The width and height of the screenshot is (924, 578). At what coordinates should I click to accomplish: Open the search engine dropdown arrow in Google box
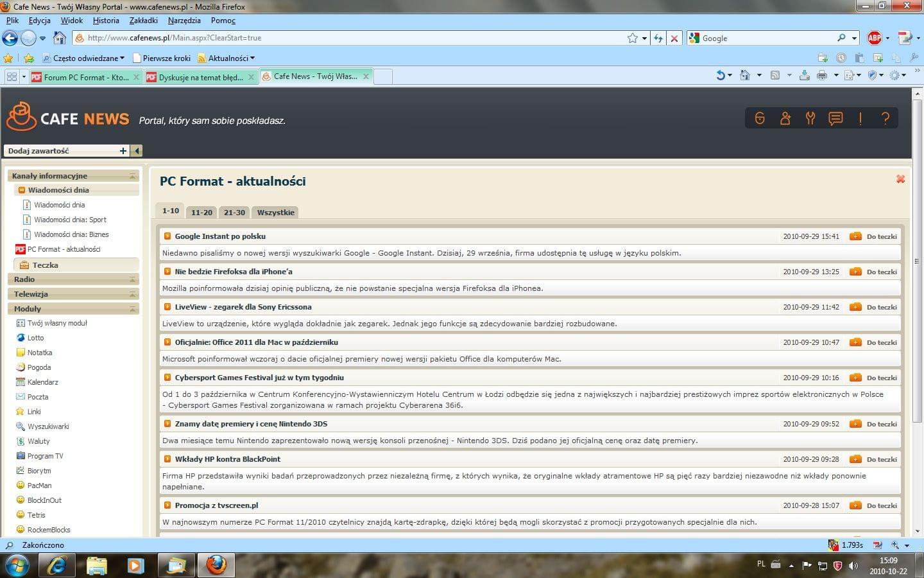(x=854, y=38)
